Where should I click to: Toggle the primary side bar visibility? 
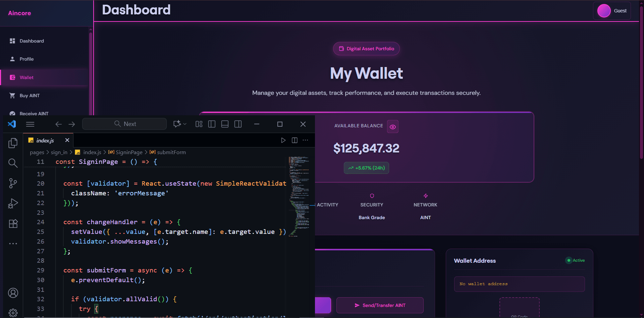(x=212, y=124)
